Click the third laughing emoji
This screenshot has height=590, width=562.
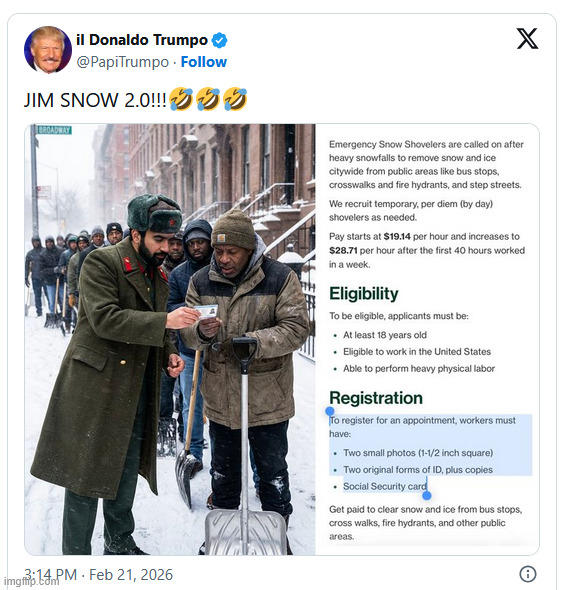point(235,99)
